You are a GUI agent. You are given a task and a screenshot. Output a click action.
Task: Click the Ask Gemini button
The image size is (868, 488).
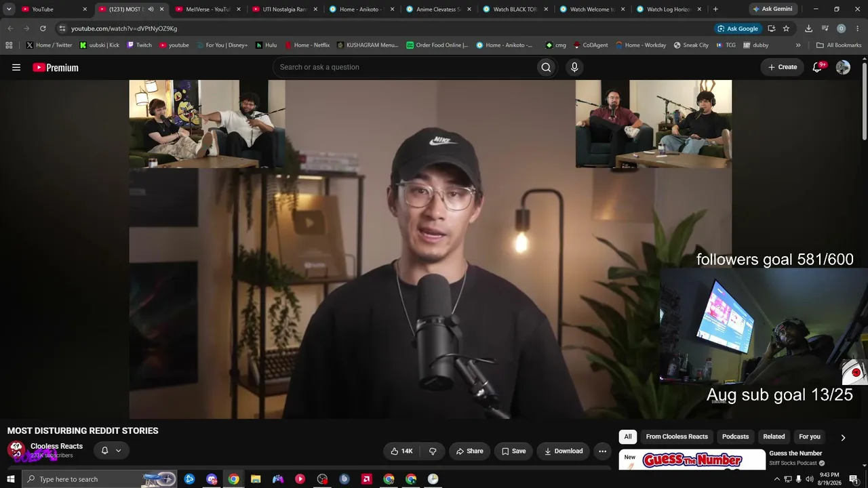coord(772,9)
